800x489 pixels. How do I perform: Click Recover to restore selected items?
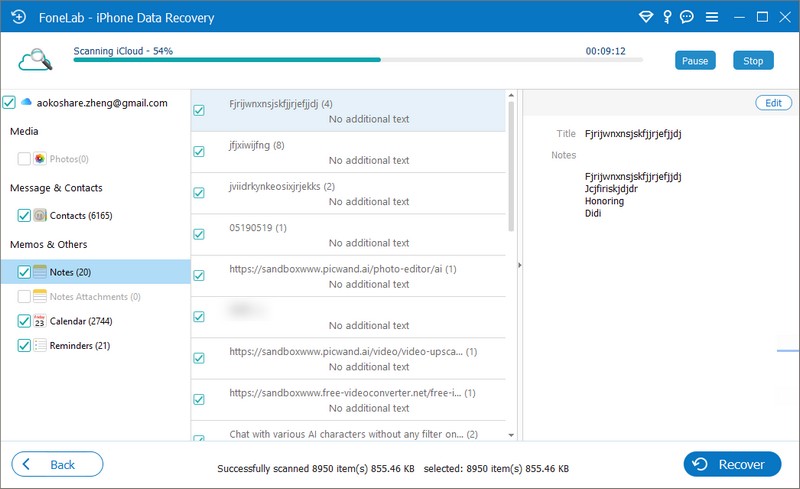(732, 464)
